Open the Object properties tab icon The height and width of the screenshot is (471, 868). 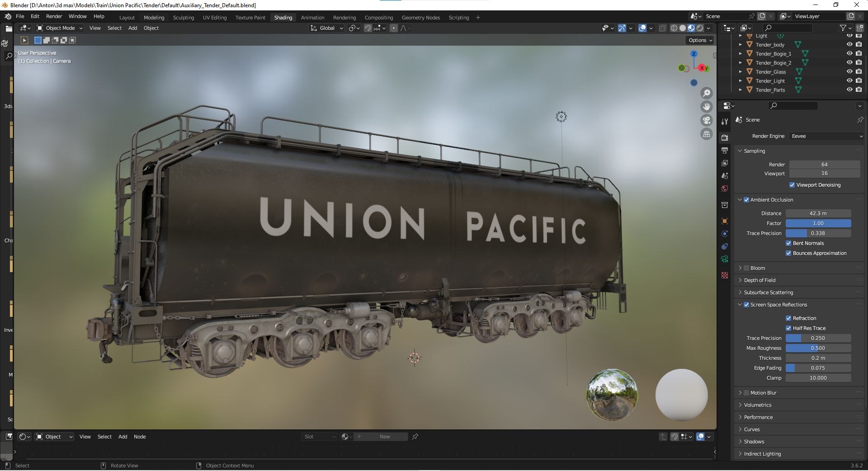(725, 221)
